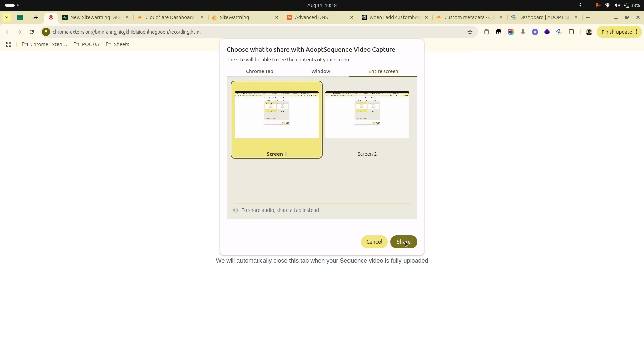644x362 pixels.
Task: Switch to the Chrome Tab option
Action: click(259, 71)
